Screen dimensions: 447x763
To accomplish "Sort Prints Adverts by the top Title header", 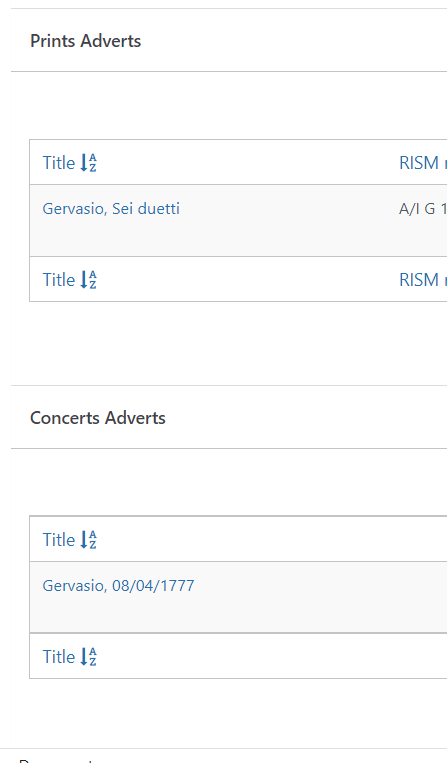I will (58, 163).
